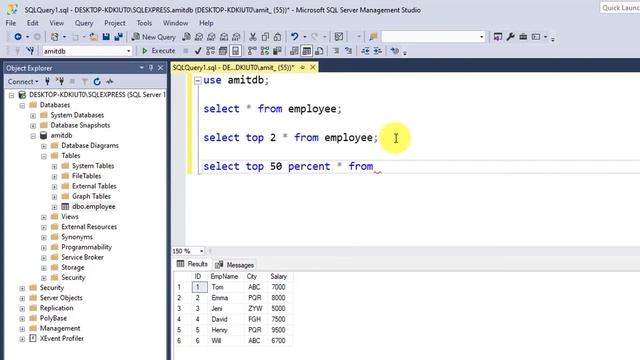Viewport: 640px width, 360px height.
Task: Select Results to File mode
Action: pyautogui.click(x=319, y=51)
